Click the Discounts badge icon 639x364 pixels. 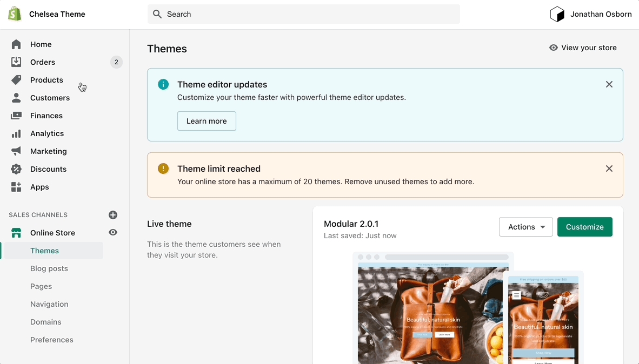16,169
